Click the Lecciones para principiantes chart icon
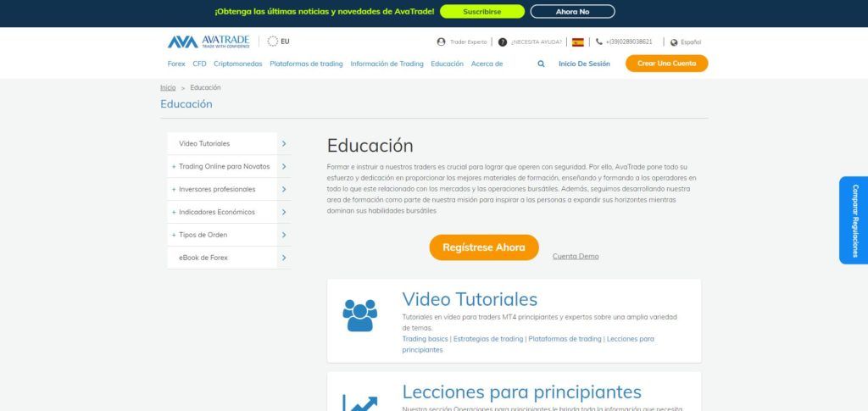 [x=359, y=403]
